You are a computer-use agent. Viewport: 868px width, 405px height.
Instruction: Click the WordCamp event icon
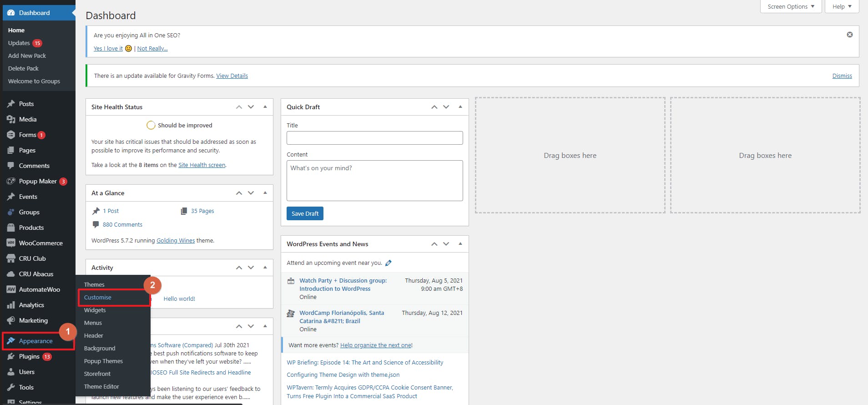[291, 314]
